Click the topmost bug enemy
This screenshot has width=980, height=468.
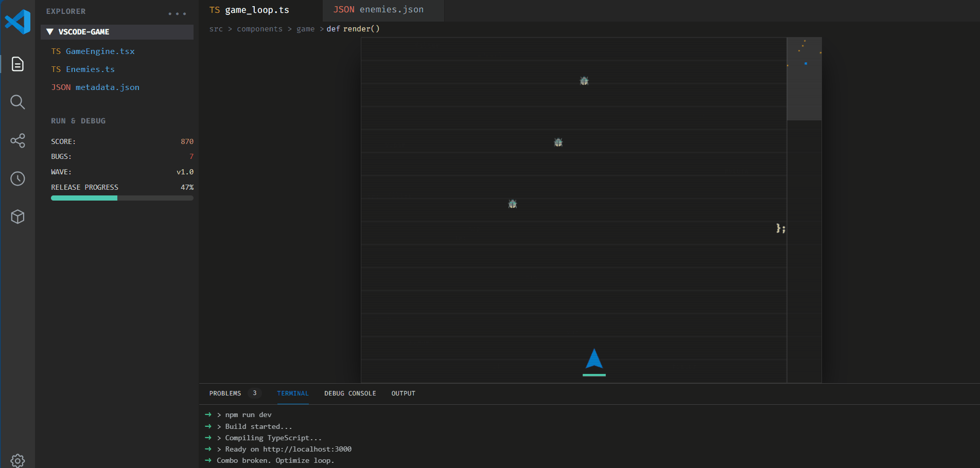(584, 81)
